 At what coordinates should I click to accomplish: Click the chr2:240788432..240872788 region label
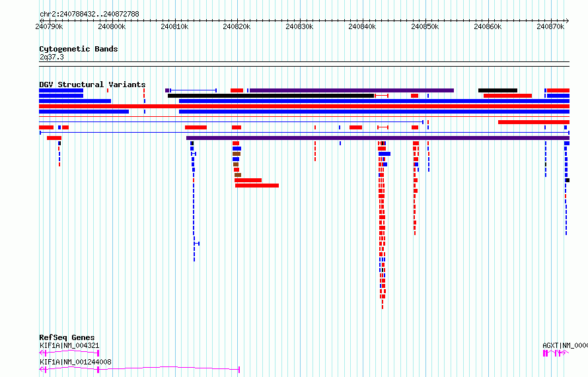pyautogui.click(x=89, y=14)
